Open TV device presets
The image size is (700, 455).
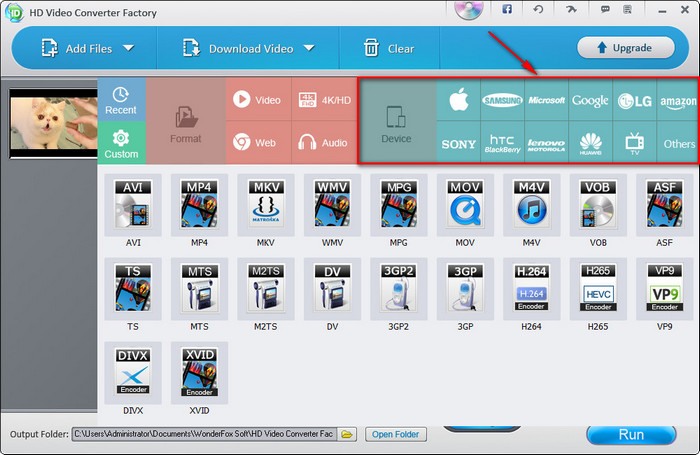(x=635, y=142)
